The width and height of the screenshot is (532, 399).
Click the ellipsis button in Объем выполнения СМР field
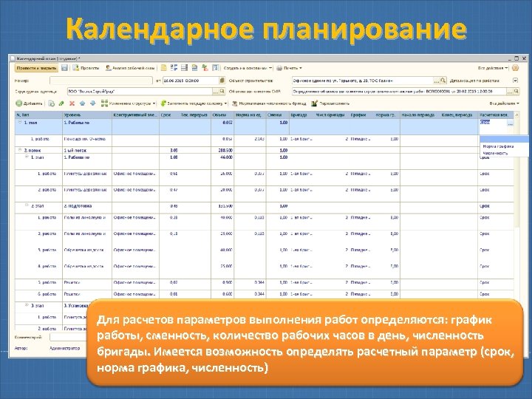click(x=510, y=92)
